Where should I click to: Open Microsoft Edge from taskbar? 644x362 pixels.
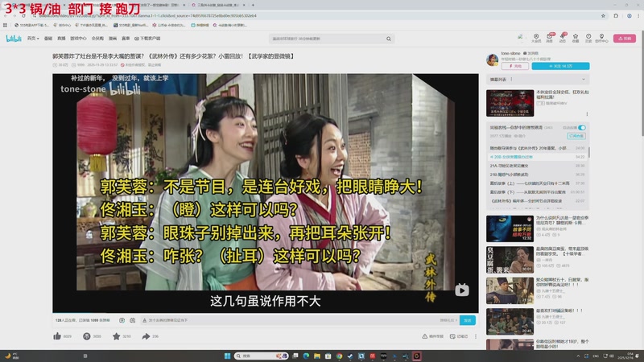(x=306, y=356)
